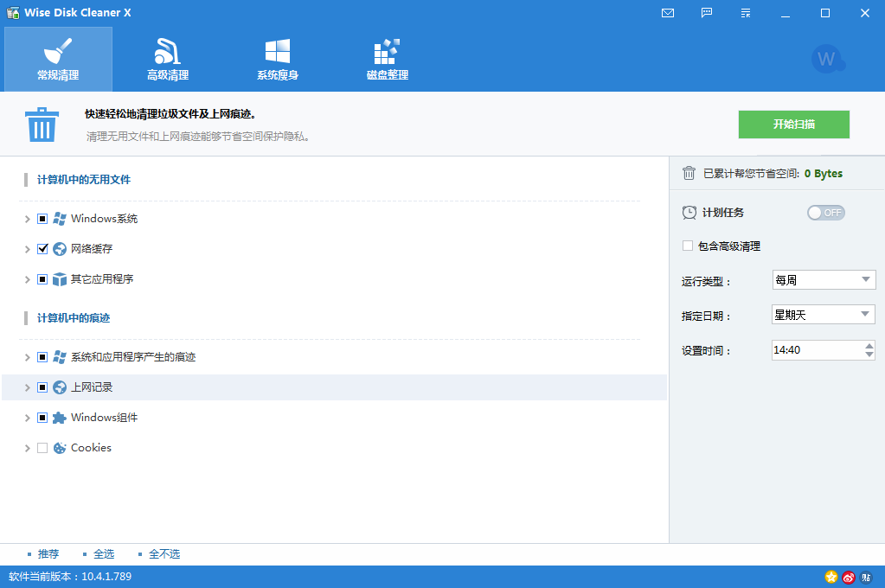Image resolution: width=885 pixels, height=588 pixels.
Task: Click the 上网记录 globe icon
Action: pos(60,387)
